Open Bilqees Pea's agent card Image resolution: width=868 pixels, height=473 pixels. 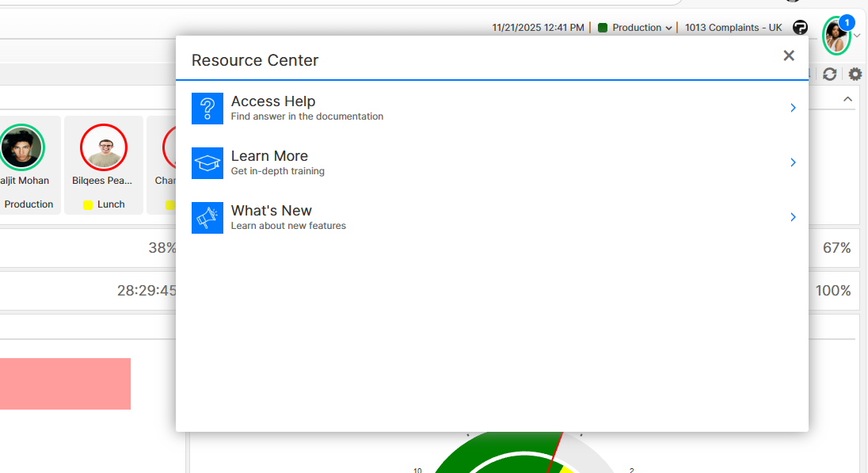click(103, 147)
